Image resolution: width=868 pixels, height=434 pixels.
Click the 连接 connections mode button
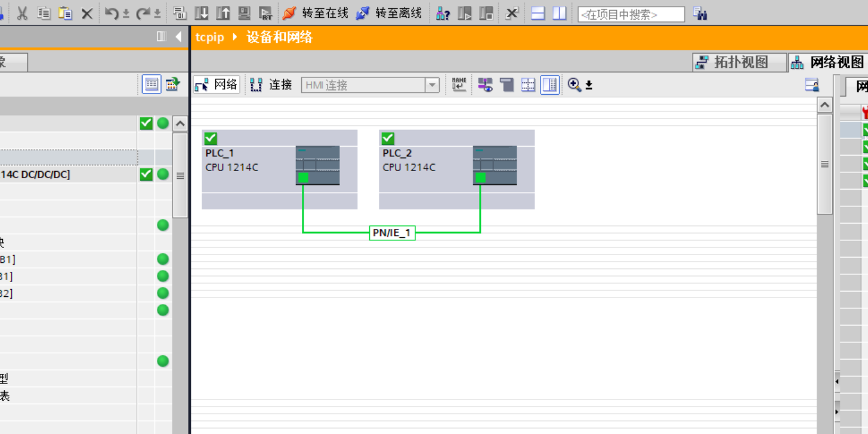tap(271, 85)
